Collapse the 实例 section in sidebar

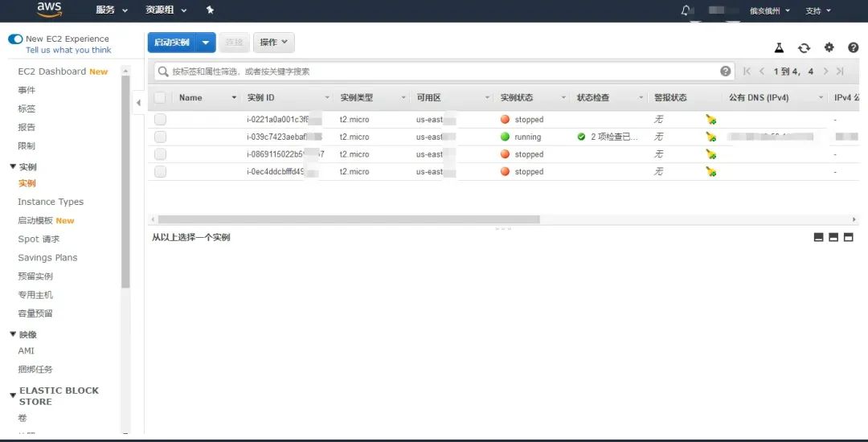[14, 166]
